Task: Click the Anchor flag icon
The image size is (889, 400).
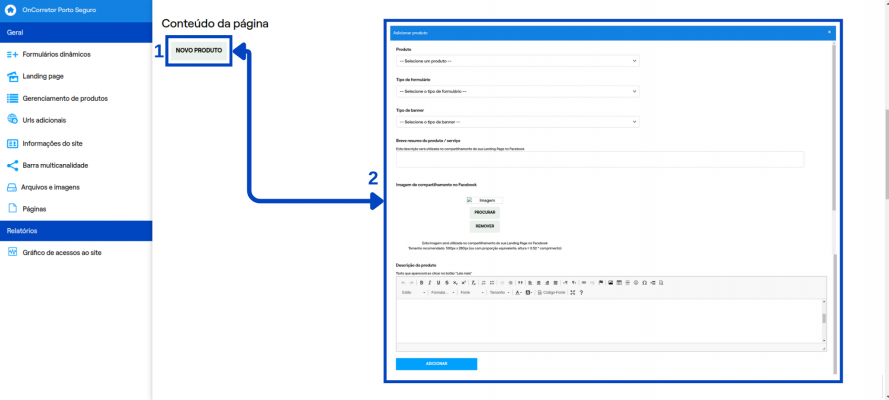Action: click(x=601, y=283)
